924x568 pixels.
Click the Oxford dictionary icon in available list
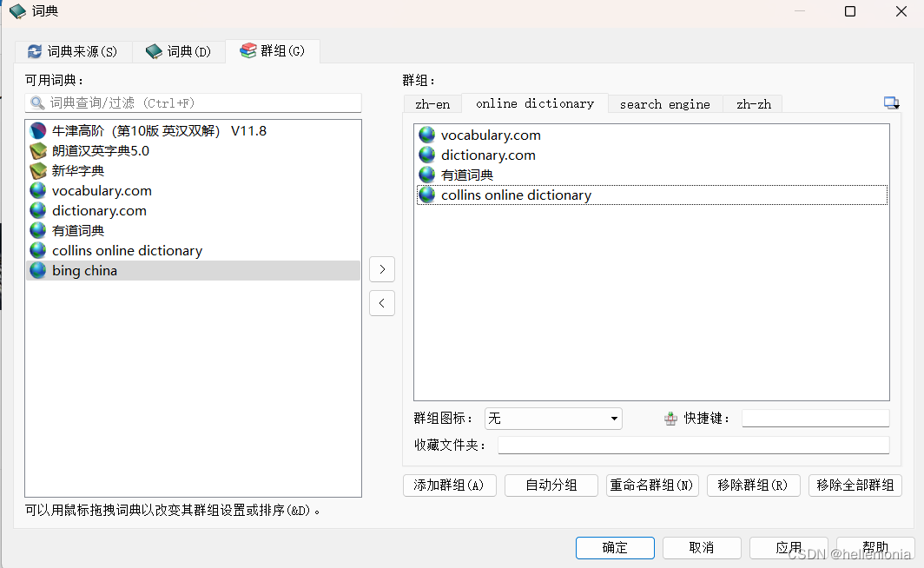pyautogui.click(x=37, y=131)
